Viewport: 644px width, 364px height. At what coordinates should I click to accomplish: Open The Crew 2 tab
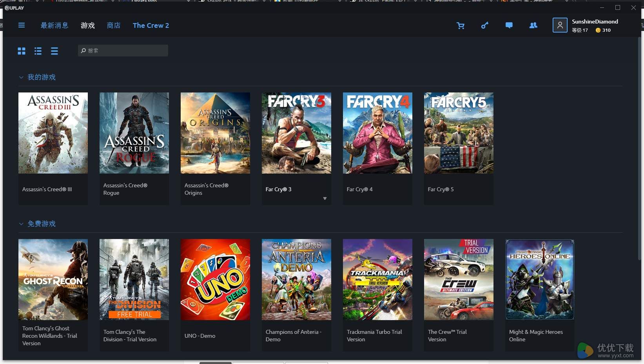(151, 25)
